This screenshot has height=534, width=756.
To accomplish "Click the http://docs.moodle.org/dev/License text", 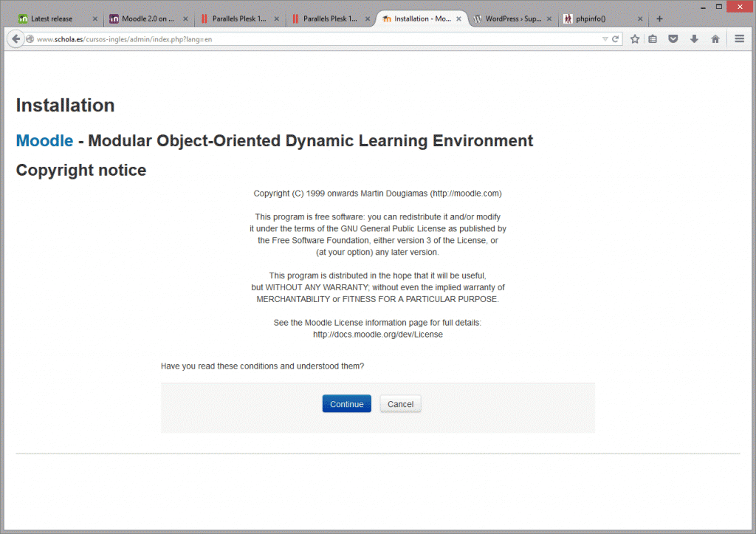I will point(377,335).
